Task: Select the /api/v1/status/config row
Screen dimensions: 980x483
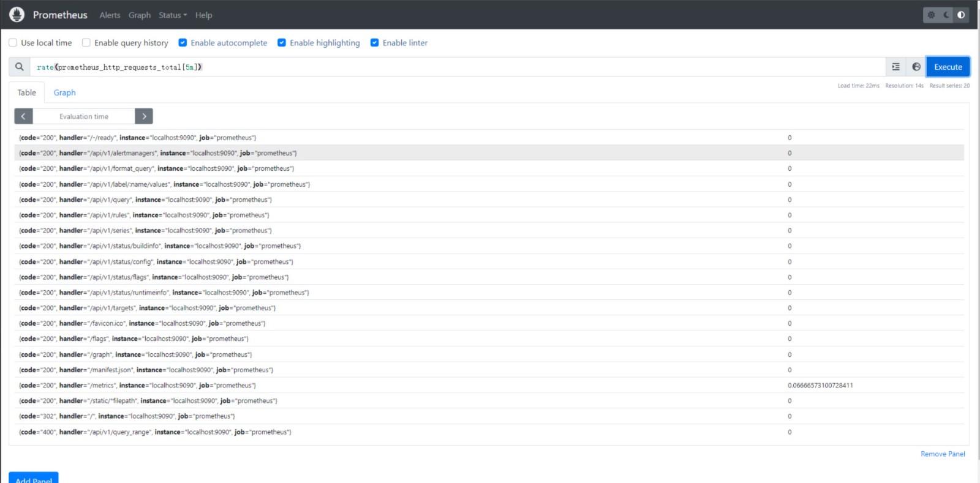Action: (489, 261)
